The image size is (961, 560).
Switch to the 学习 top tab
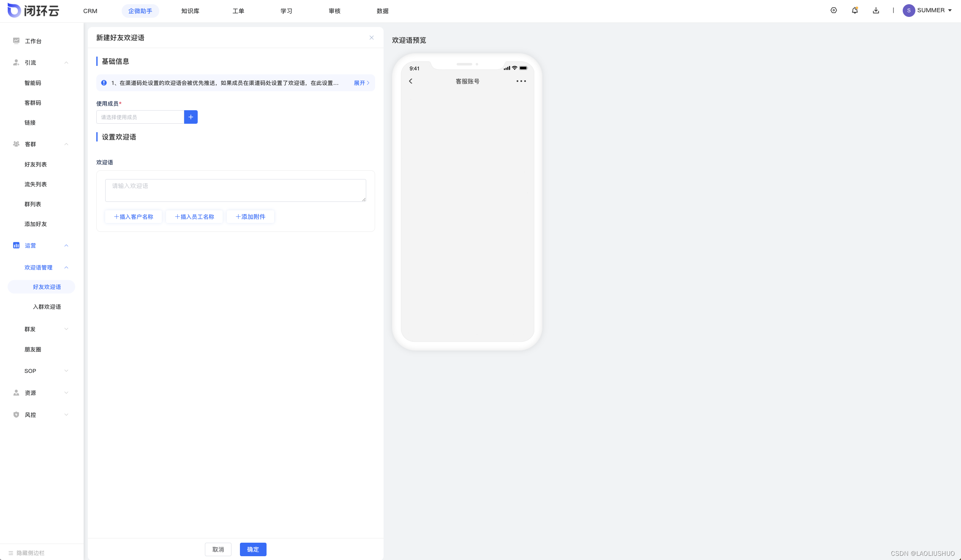286,11
